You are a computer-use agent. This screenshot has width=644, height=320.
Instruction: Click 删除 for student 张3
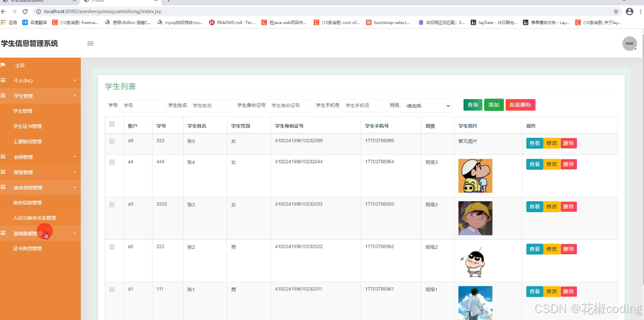point(568,206)
